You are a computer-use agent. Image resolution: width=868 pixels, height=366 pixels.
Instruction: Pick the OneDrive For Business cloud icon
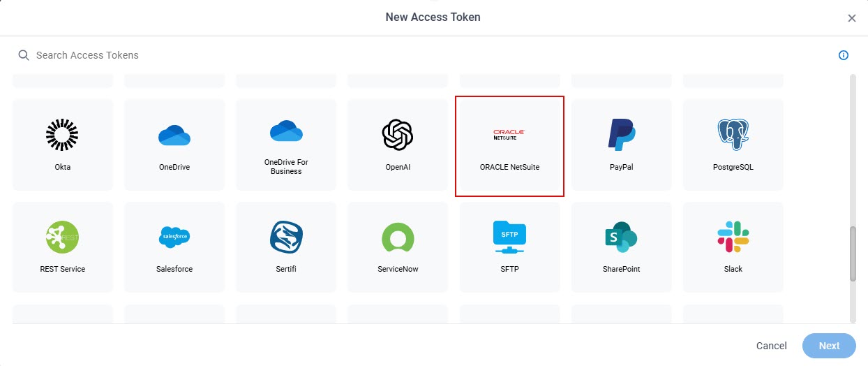click(x=286, y=131)
